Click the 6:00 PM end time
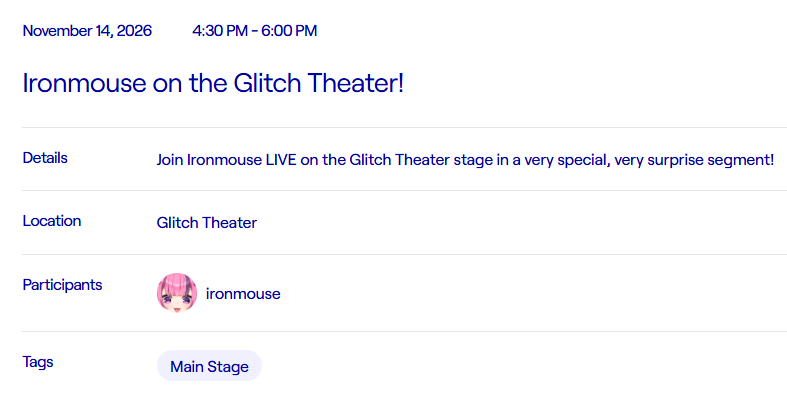 289,31
